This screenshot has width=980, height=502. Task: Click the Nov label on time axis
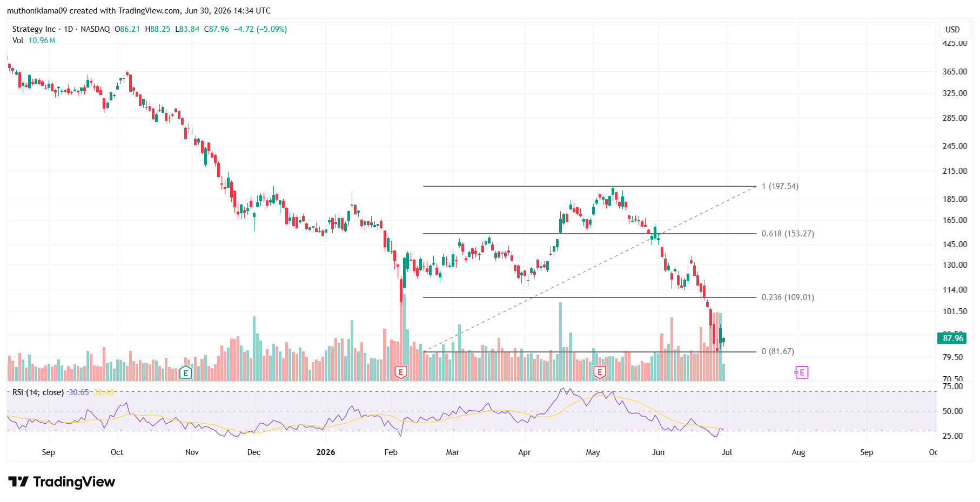pos(192,452)
